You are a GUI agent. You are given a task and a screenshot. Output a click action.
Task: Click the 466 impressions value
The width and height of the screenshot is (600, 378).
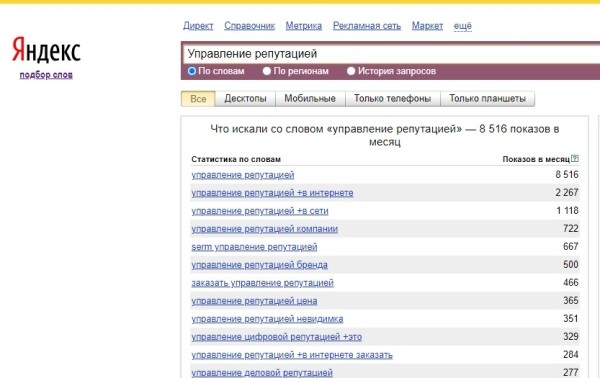(571, 283)
